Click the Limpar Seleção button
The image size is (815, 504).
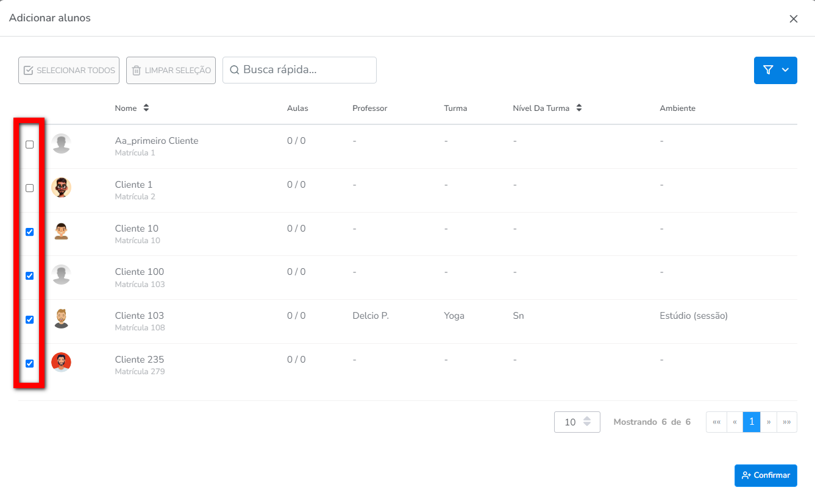coord(171,70)
